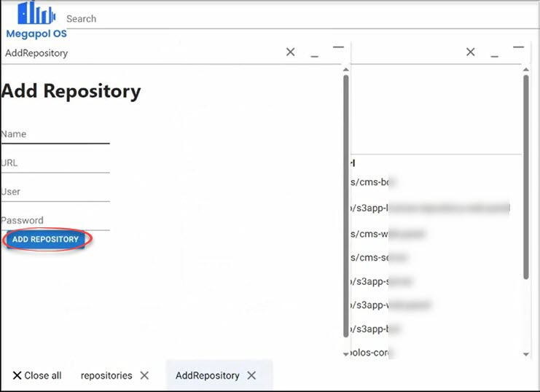The image size is (540, 392).
Task: Switch to the AddRepository bottom tab
Action: (x=207, y=375)
